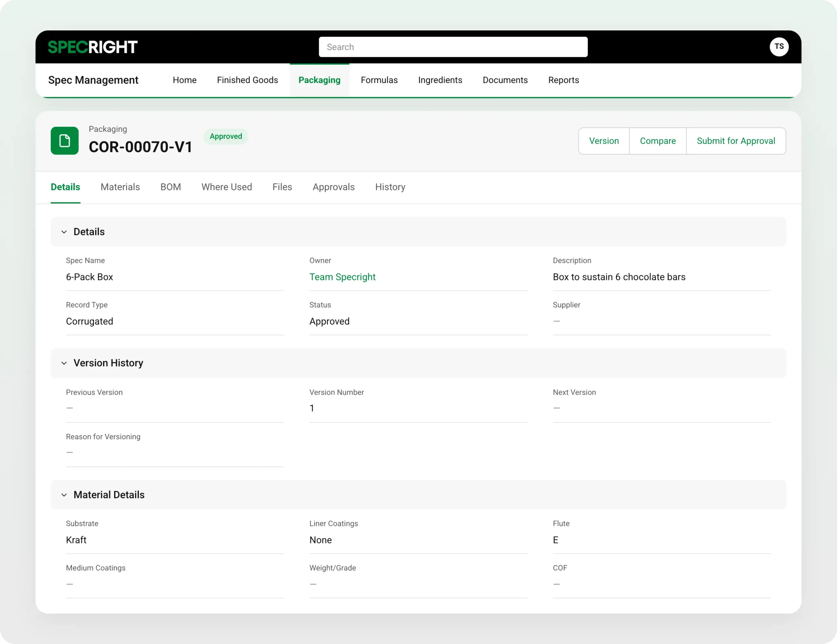Click the Spec Management app title
Screen dimensions: 837x644
point(93,80)
